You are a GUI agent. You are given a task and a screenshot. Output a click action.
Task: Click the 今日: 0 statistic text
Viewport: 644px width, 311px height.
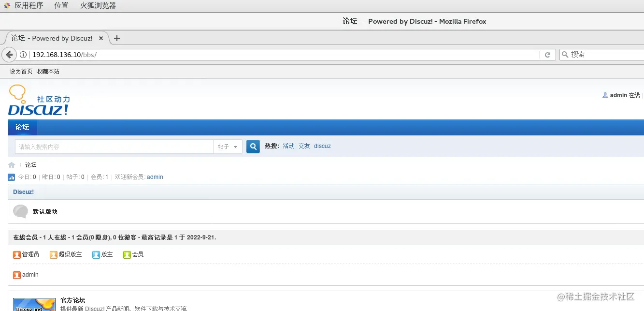pyautogui.click(x=27, y=177)
